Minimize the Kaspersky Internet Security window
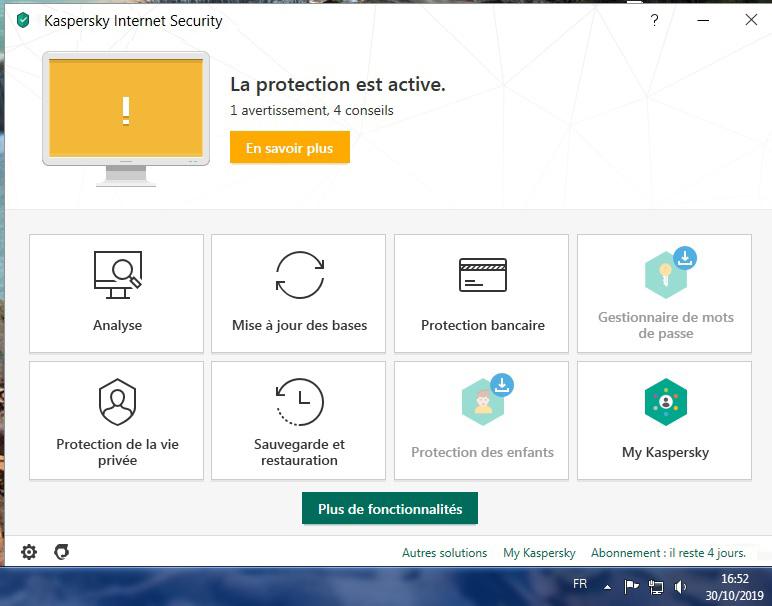Screen dimensions: 772x606 pos(703,21)
